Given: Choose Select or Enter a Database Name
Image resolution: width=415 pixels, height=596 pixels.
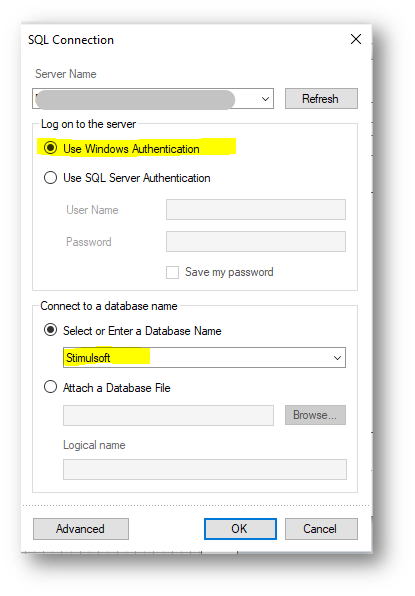Looking at the screenshot, I should click(x=50, y=330).
